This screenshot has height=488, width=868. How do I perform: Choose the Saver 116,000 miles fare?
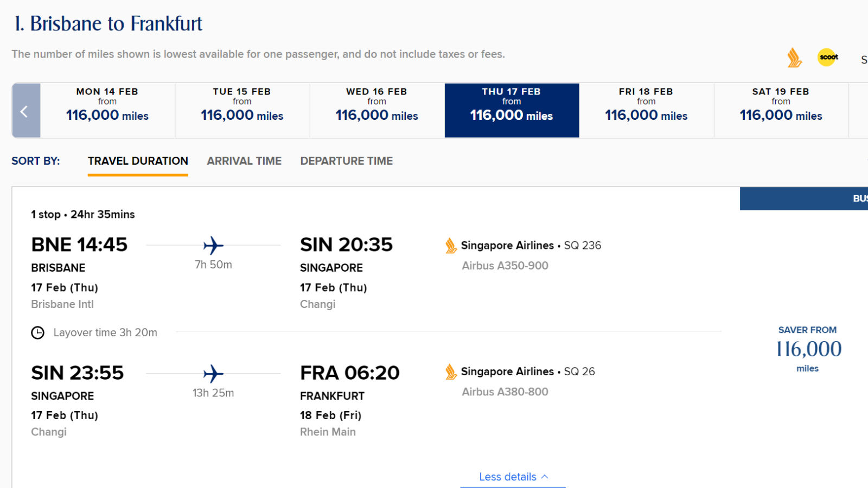[x=808, y=349]
